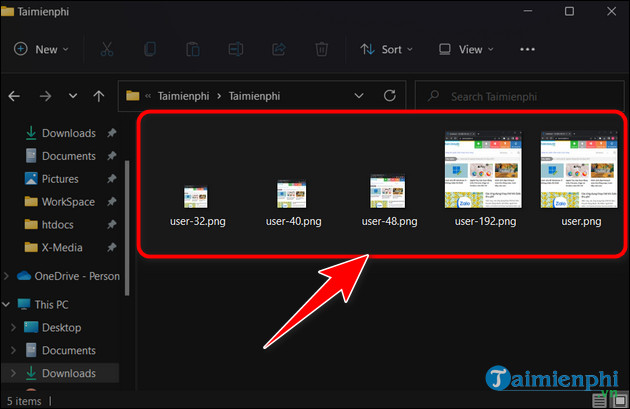630x409 pixels.
Task: Click the last Taimienphi breadcrumb segment
Action: pos(254,96)
